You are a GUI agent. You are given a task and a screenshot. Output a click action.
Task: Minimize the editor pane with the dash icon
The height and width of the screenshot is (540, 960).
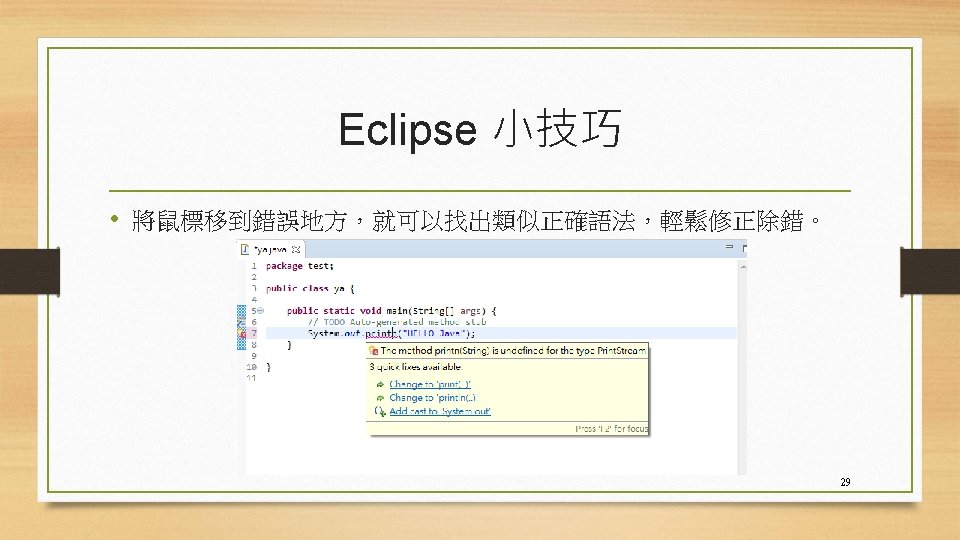[x=729, y=247]
